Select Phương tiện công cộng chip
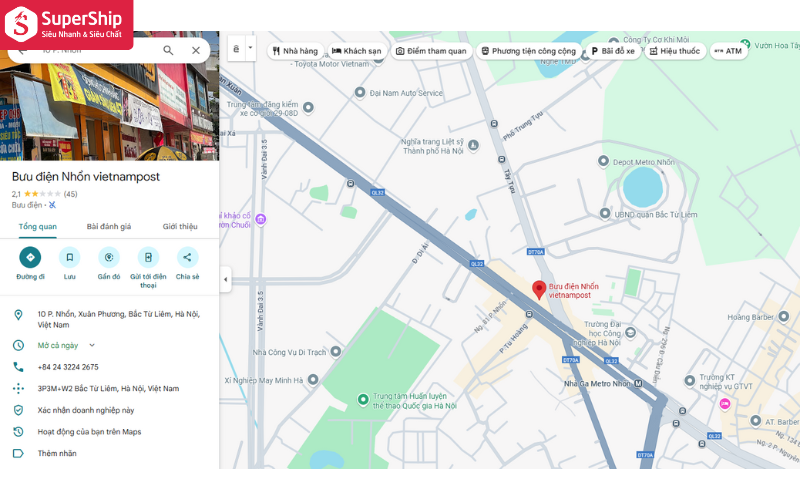The image size is (800, 500). click(529, 51)
